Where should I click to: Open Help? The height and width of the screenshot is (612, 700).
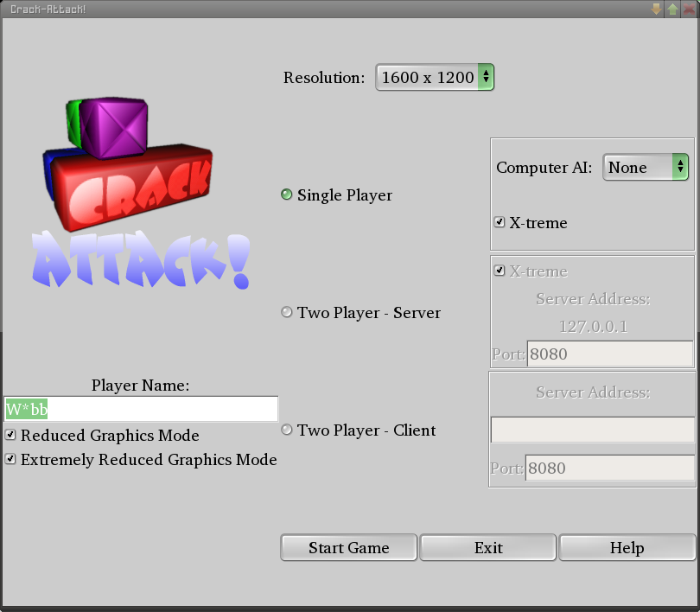[627, 548]
